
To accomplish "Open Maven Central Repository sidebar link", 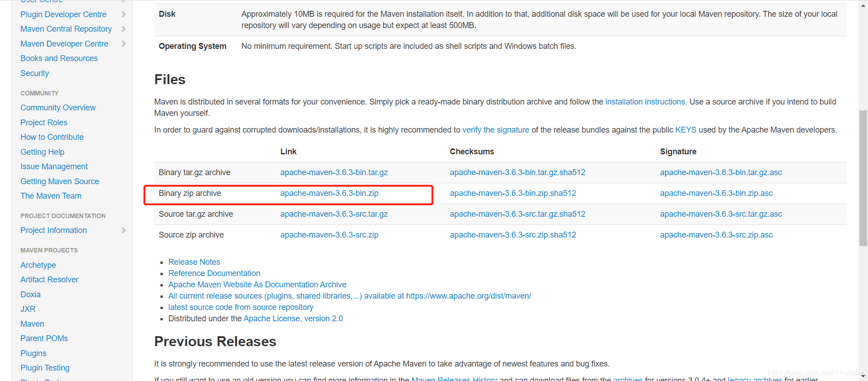I will 66,29.
